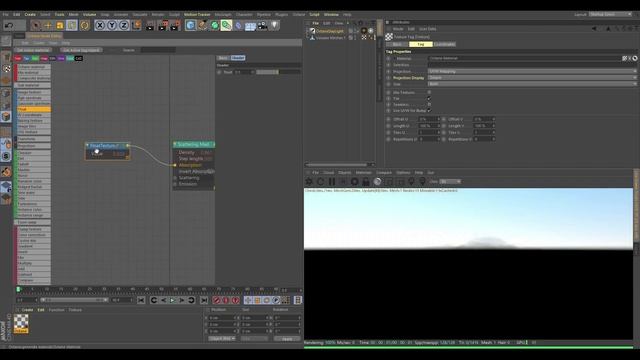The height and width of the screenshot is (360, 640).
Task: Toggle the Mix Textures checkbox
Action: click(x=429, y=93)
